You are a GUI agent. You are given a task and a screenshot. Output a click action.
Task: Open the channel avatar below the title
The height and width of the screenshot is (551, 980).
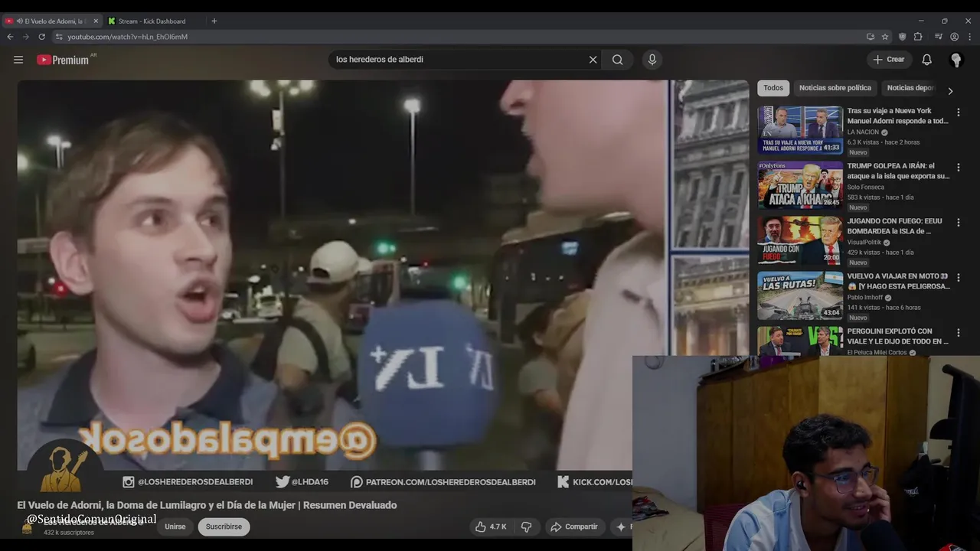coord(28,527)
